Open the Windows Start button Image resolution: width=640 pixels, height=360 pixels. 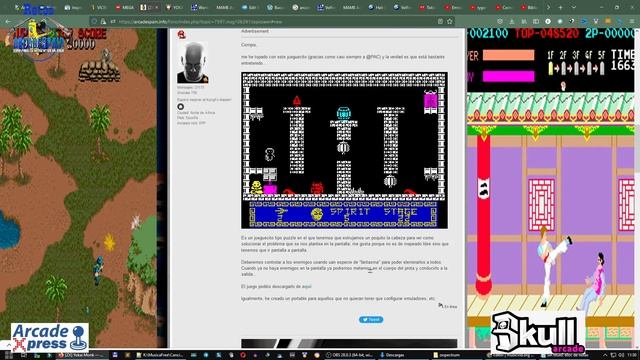click(9, 355)
